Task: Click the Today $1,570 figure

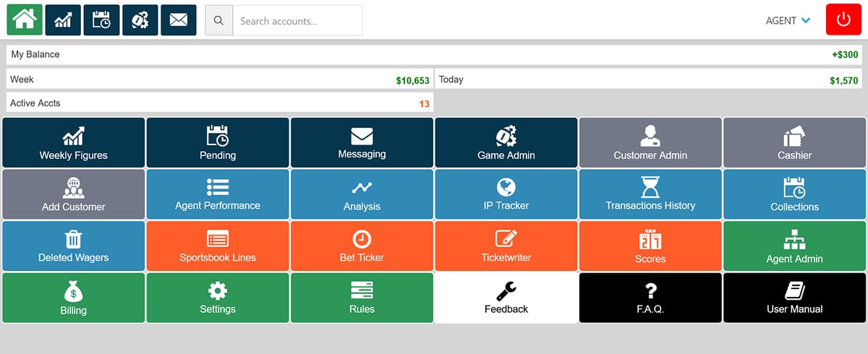Action: 844,81
